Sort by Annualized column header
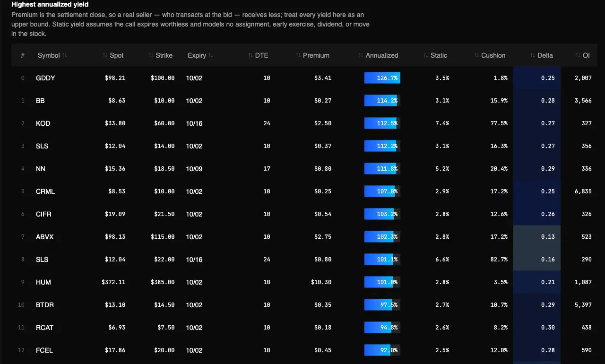605x364 pixels. click(378, 55)
